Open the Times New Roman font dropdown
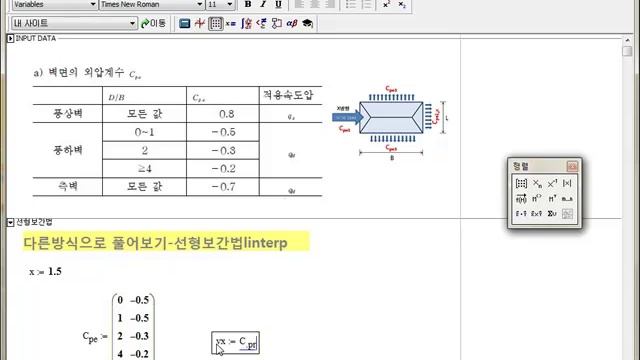Viewport: 640px width, 360px height. point(200,4)
